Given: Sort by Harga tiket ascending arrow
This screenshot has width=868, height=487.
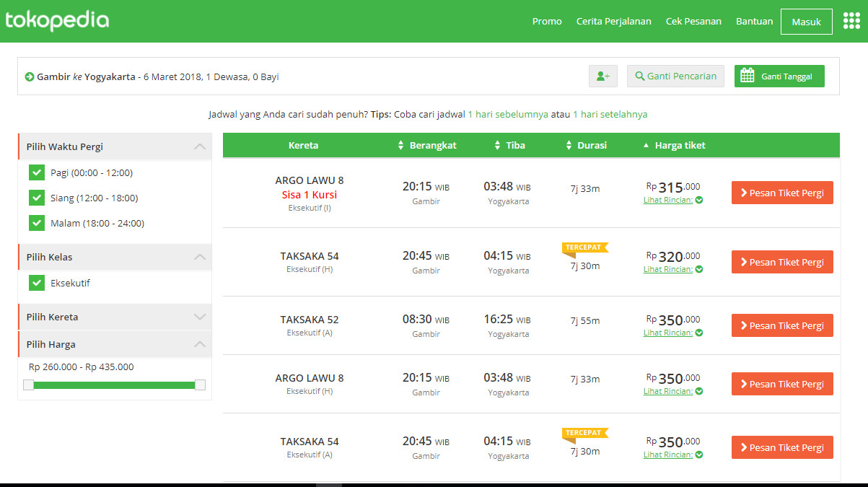Looking at the screenshot, I should click(x=646, y=146).
